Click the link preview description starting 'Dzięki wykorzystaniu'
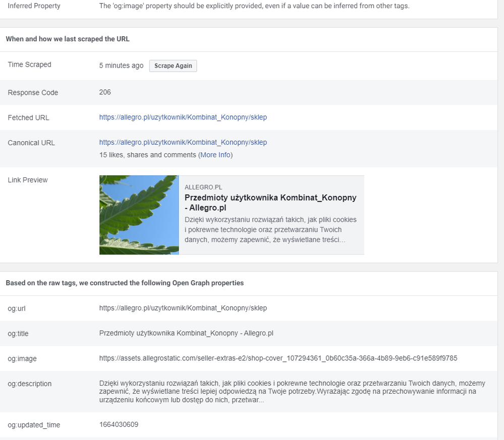 pos(270,230)
